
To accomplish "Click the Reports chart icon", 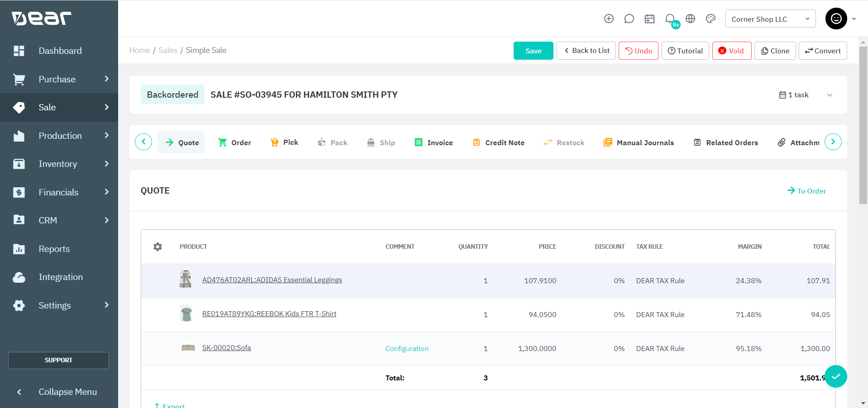I will click(x=19, y=249).
